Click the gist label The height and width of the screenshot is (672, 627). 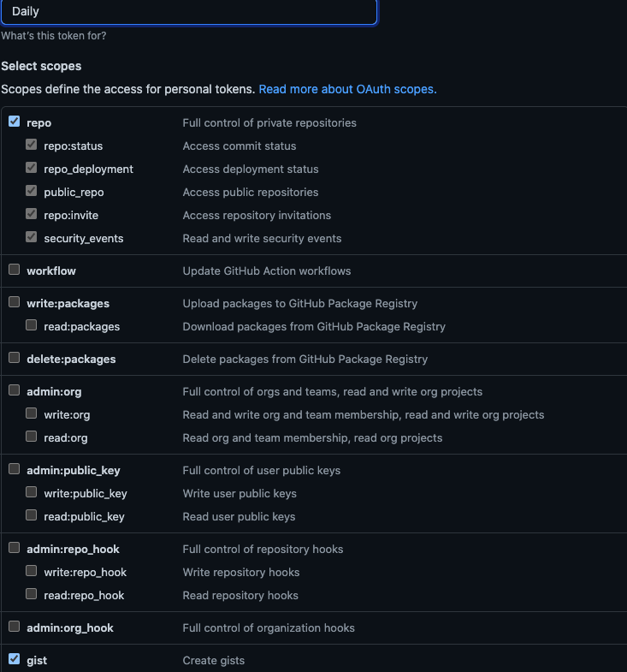[x=37, y=661]
